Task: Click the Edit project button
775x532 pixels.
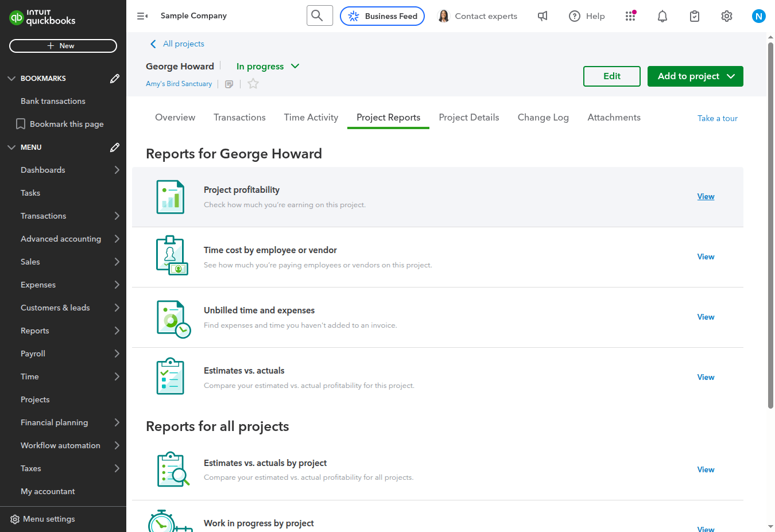Action: pyautogui.click(x=612, y=76)
